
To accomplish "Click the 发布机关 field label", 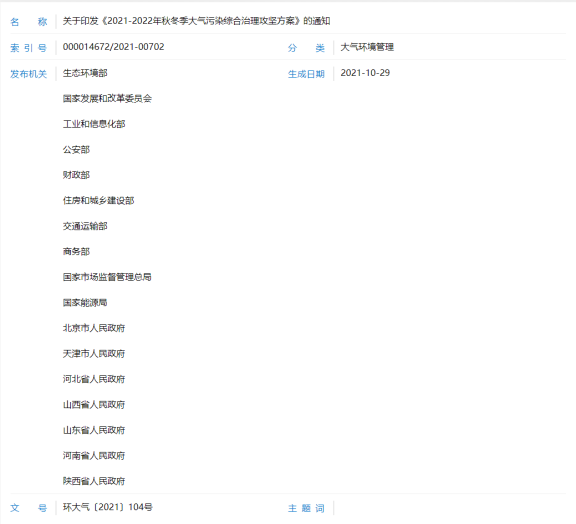I will [x=29, y=74].
